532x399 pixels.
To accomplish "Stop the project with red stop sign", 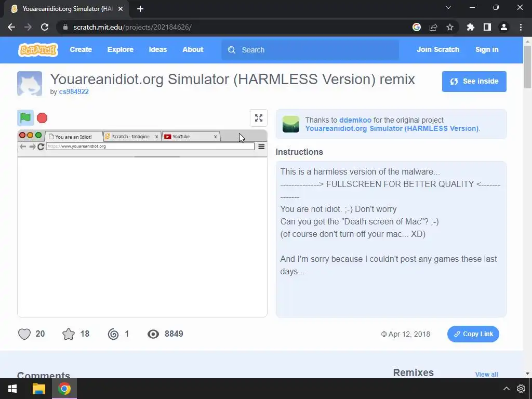I will [x=42, y=118].
